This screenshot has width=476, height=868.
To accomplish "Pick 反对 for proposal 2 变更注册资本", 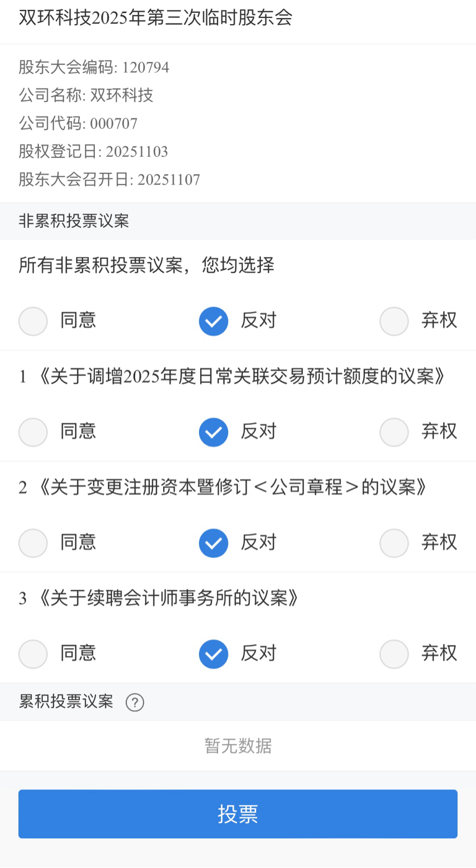I will click(x=213, y=543).
